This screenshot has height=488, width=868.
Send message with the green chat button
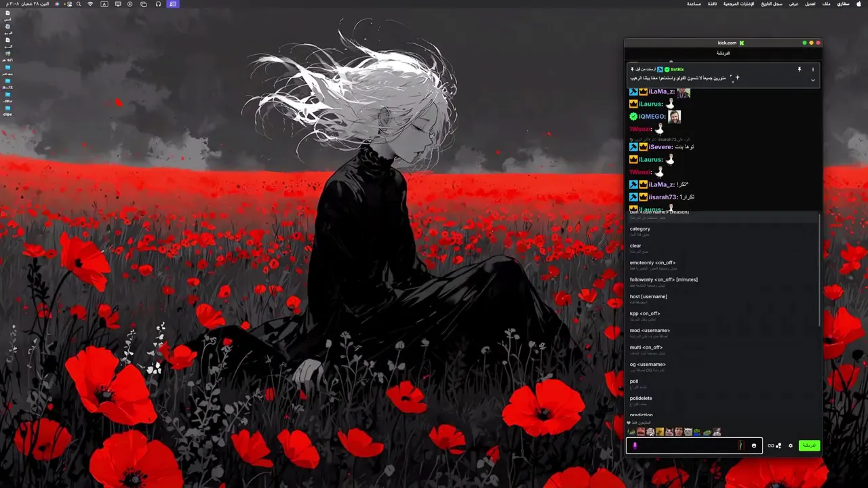pos(808,445)
